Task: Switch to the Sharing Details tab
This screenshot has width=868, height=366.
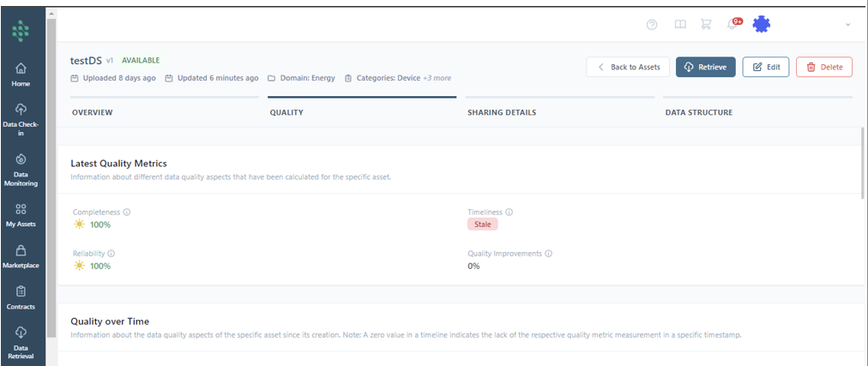Action: pyautogui.click(x=502, y=112)
